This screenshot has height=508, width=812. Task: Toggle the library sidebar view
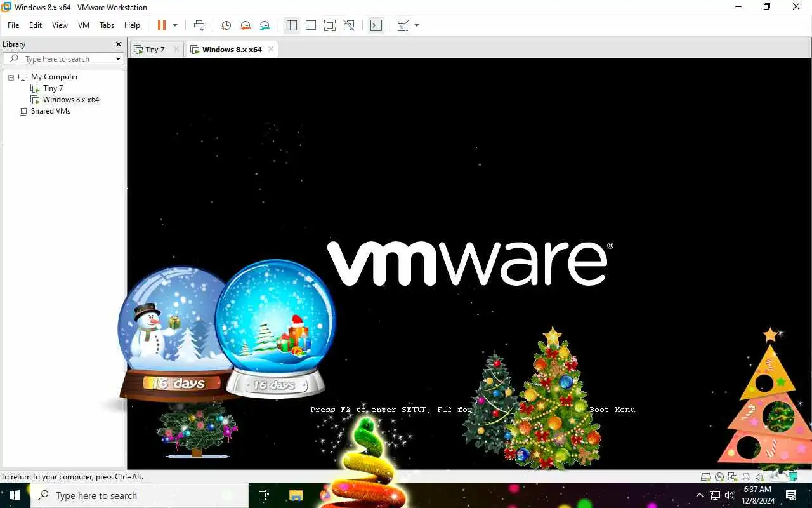(x=292, y=25)
